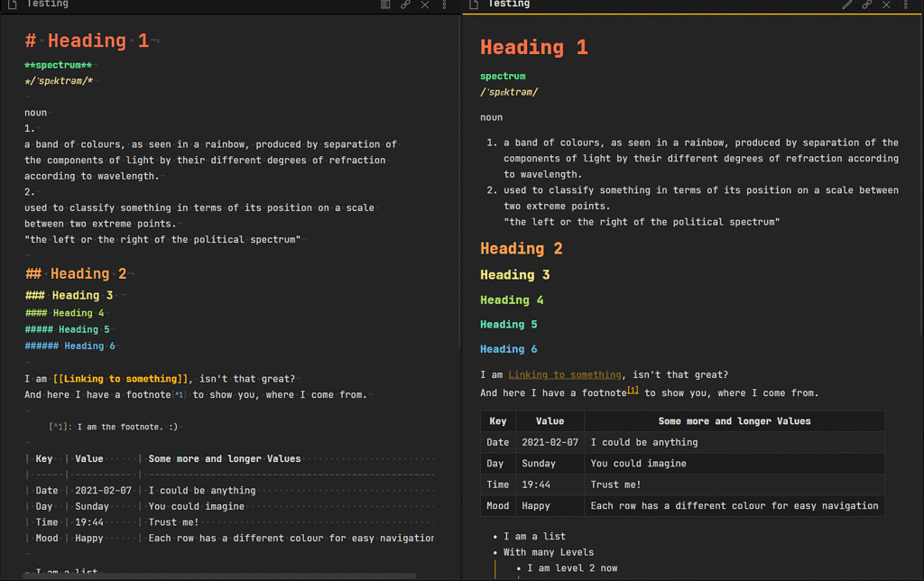Viewport: 924px width, 581px height.
Task: Click the pencil icon to edit the right pane
Action: [x=846, y=5]
